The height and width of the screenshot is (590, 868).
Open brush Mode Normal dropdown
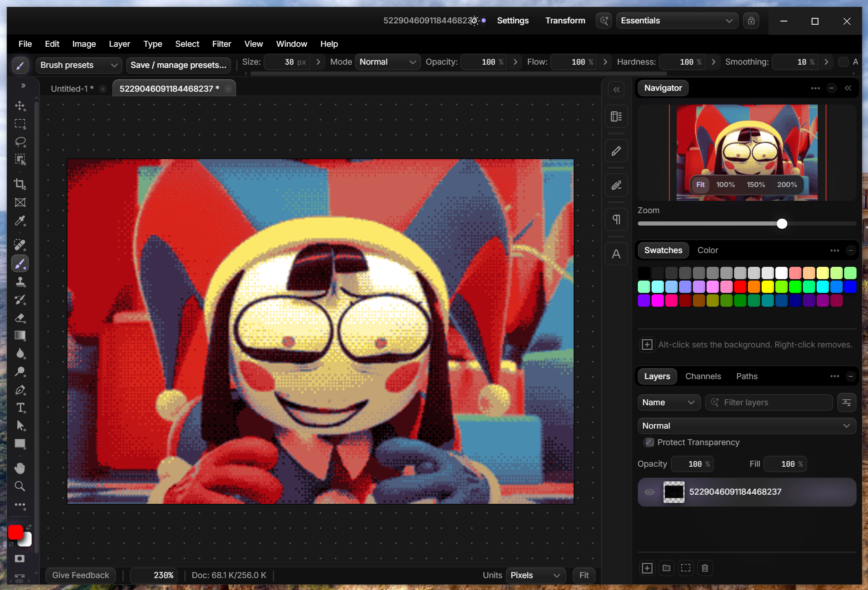[388, 62]
